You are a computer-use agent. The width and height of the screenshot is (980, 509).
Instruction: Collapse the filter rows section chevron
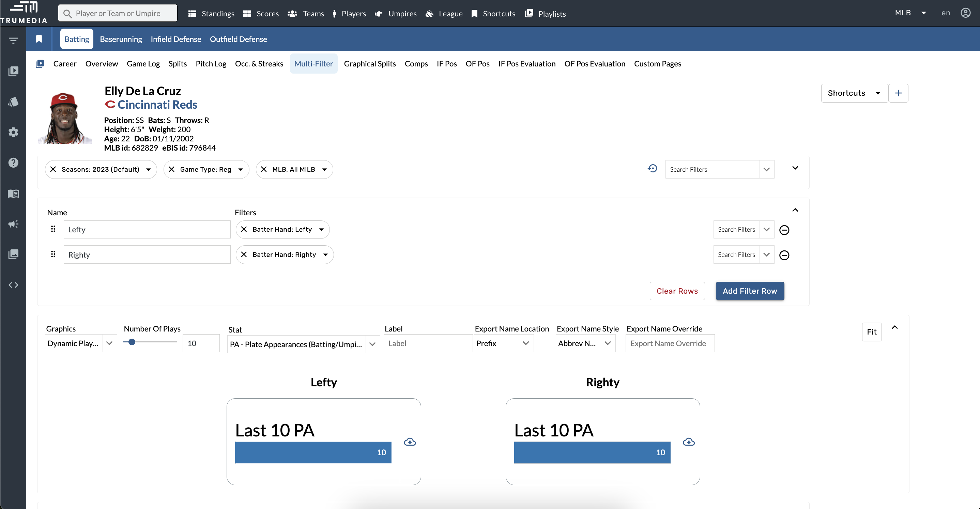coord(795,210)
